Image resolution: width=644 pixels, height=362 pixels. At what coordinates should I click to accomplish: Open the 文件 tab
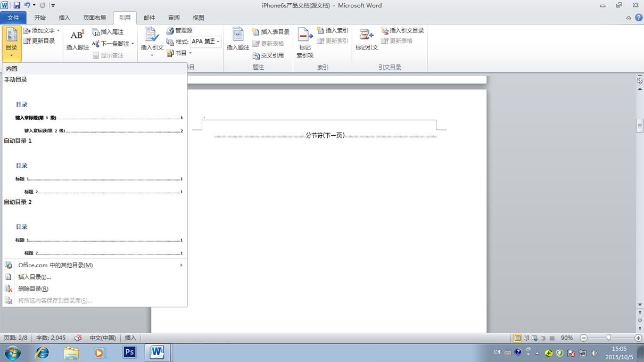13,18
